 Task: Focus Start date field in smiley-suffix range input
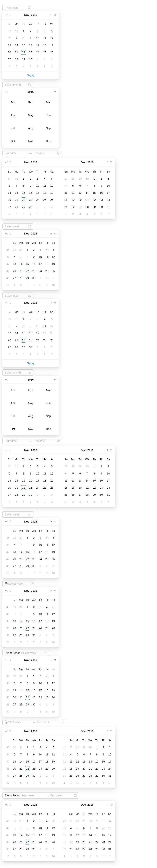click(x=16, y=153)
